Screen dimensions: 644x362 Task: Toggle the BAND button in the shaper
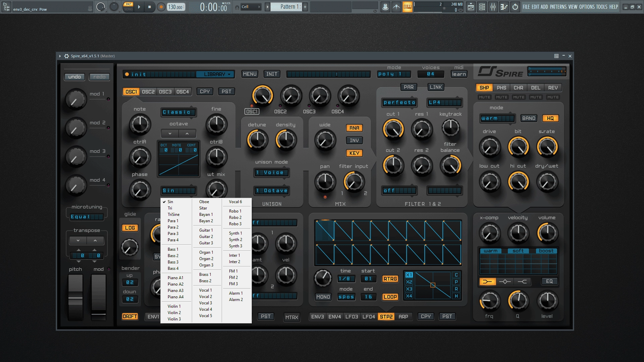(x=529, y=118)
